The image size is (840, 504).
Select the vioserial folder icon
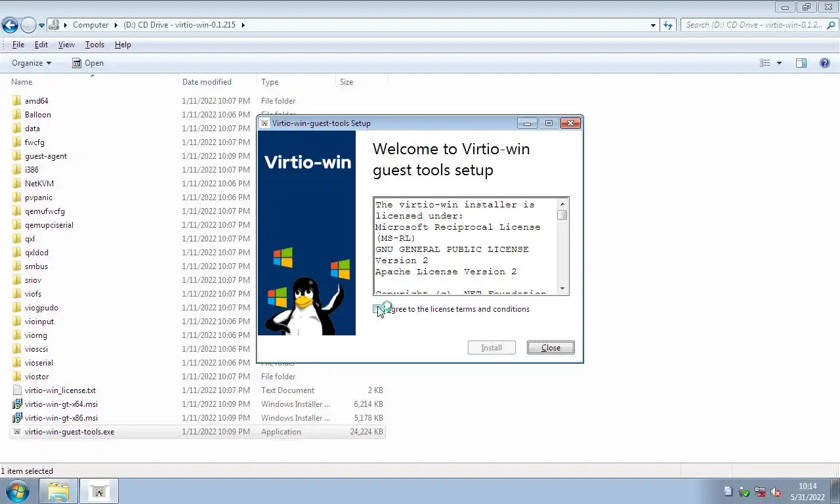click(17, 363)
